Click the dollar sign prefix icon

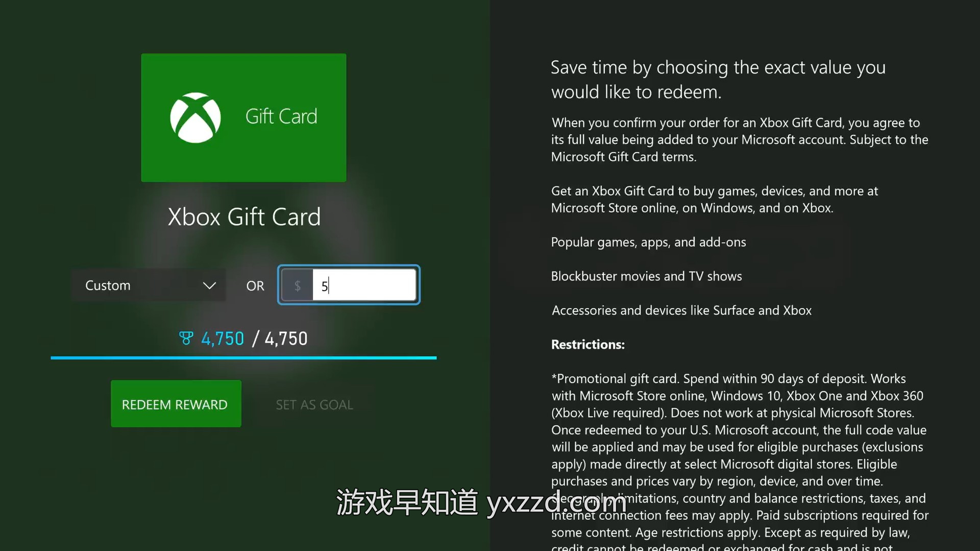297,285
